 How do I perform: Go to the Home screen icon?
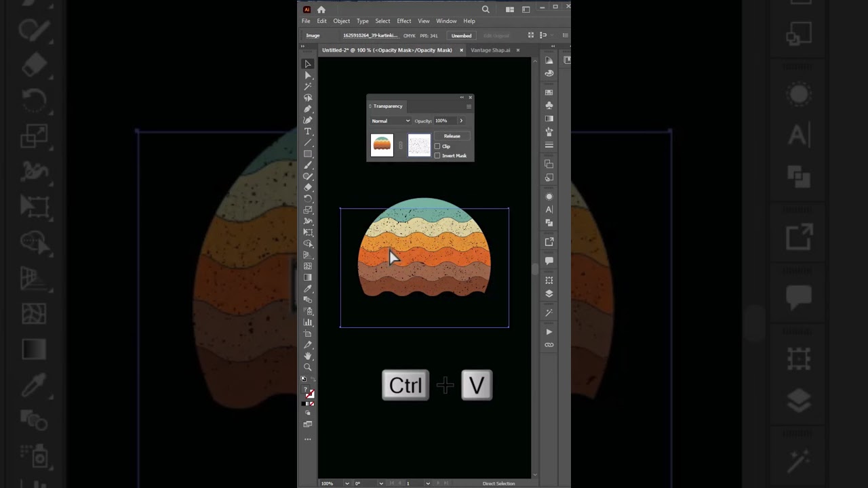[321, 9]
